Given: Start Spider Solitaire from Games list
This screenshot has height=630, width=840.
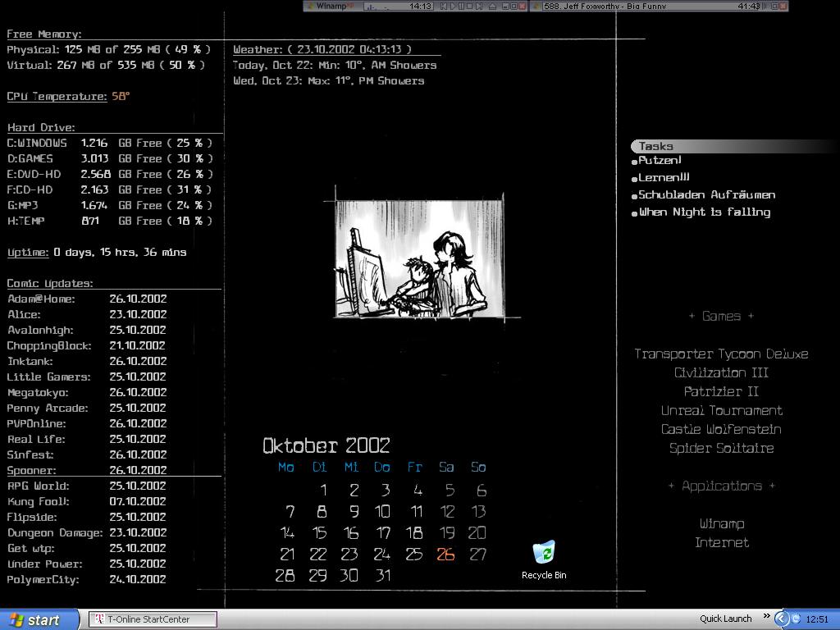Looking at the screenshot, I should tap(721, 449).
